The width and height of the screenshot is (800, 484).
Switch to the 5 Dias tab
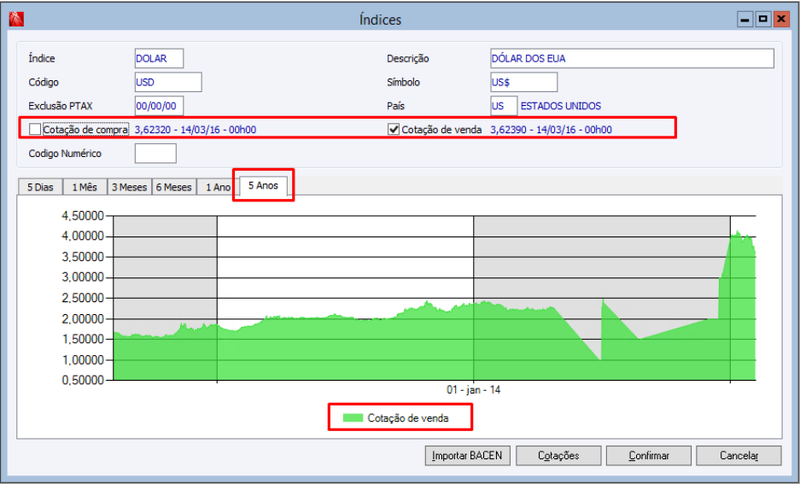coord(40,187)
